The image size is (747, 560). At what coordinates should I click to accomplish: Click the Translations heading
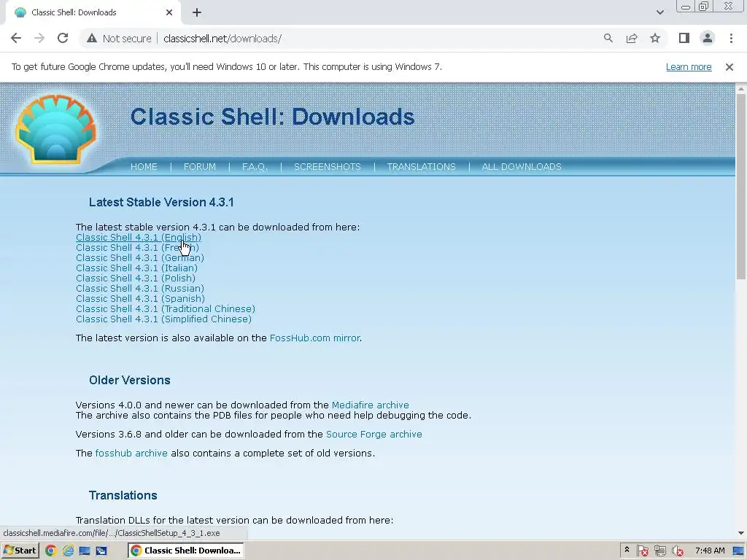pyautogui.click(x=123, y=496)
